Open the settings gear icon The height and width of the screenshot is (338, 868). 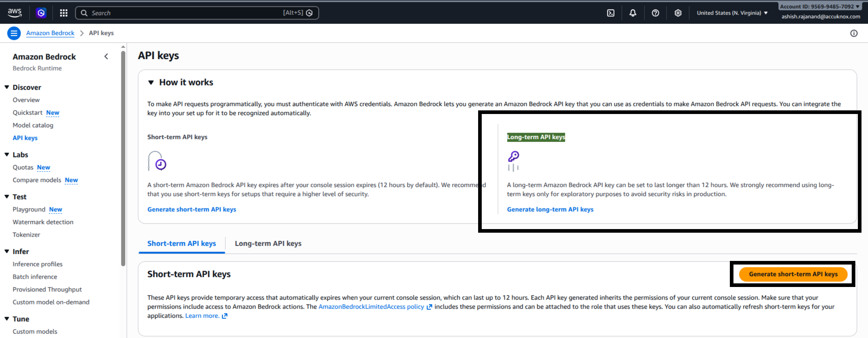coord(678,13)
